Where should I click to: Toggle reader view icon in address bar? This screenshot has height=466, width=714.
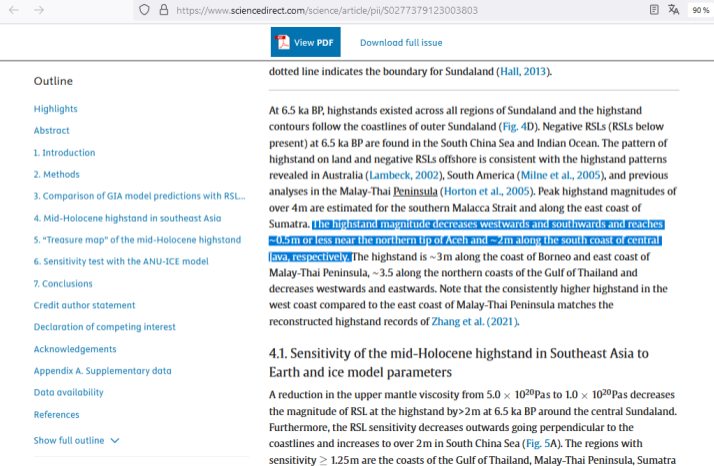pos(654,10)
